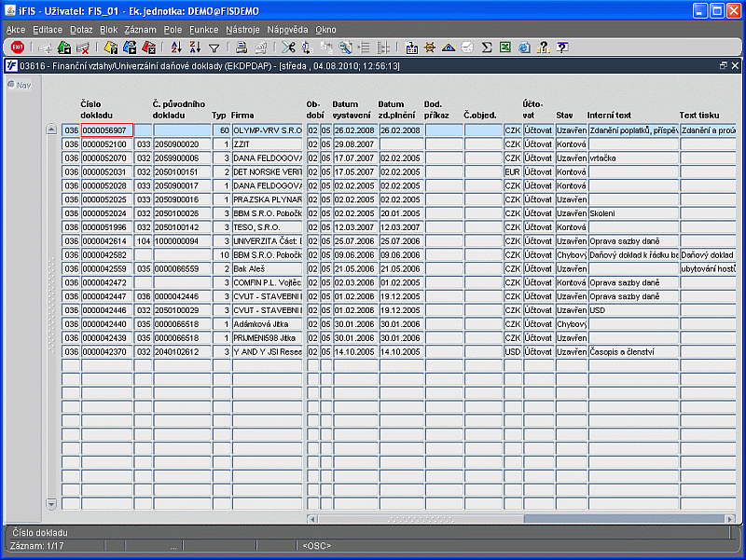Click firm cell ZZIT
746x560 pixels.
click(268, 144)
